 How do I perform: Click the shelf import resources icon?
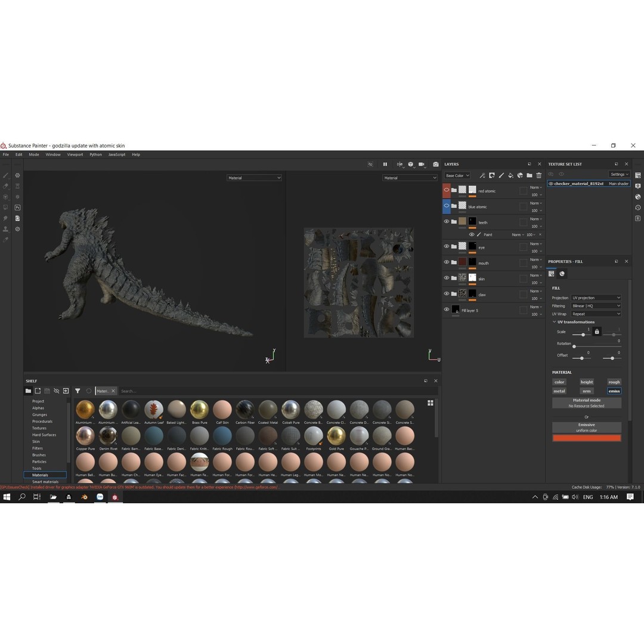click(x=66, y=391)
